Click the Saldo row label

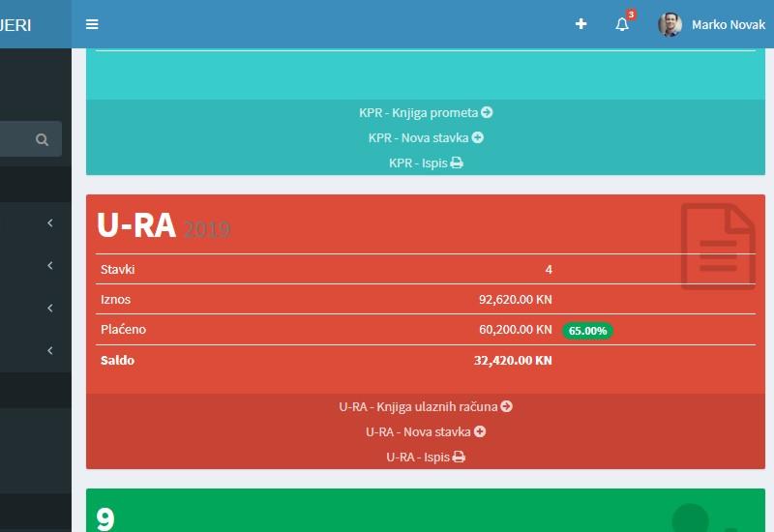pos(117,360)
